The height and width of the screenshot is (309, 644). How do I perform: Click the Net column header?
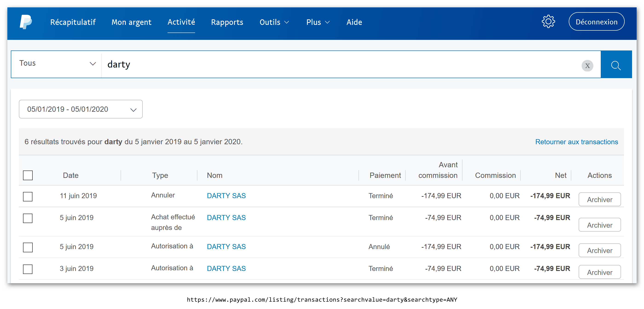point(560,175)
